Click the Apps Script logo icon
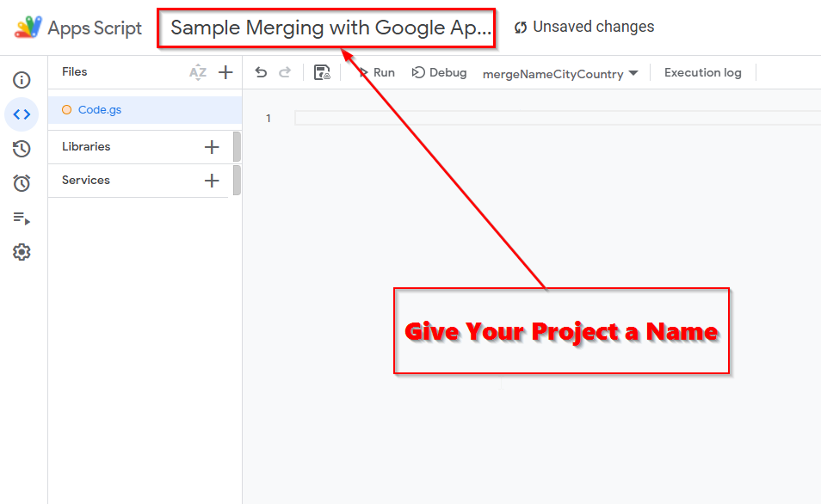 [x=28, y=28]
